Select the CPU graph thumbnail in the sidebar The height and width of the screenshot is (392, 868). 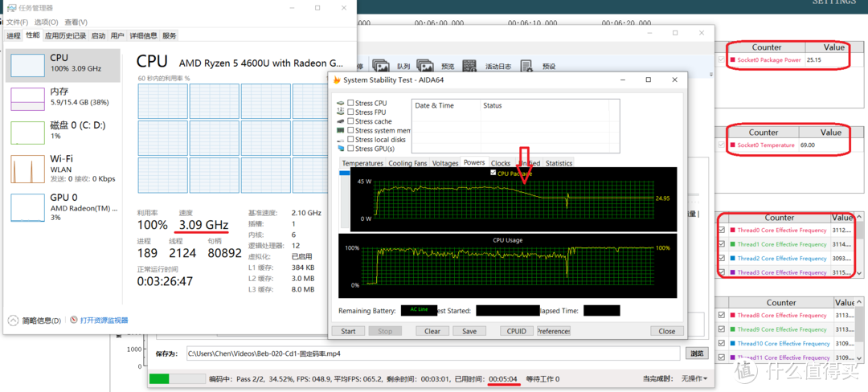(x=28, y=65)
